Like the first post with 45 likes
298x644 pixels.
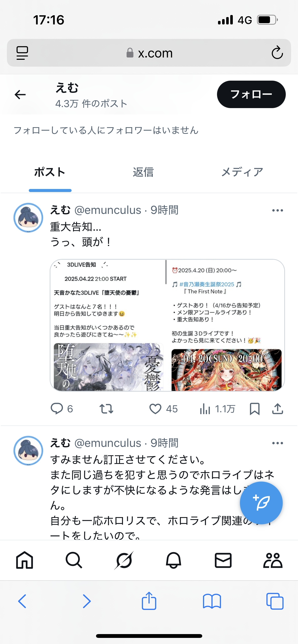(x=155, y=409)
